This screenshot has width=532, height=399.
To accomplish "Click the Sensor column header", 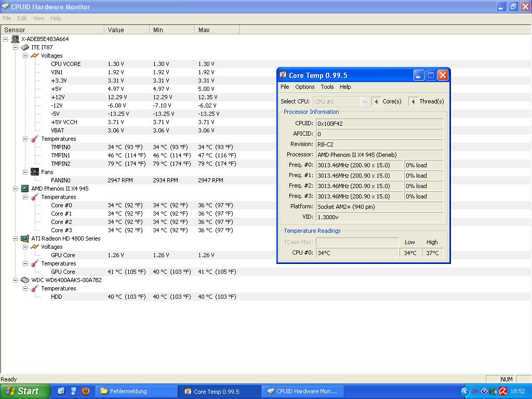I will click(53, 30).
